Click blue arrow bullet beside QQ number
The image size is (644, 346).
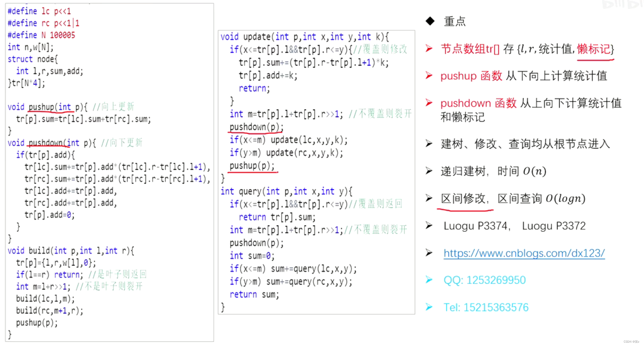point(429,280)
